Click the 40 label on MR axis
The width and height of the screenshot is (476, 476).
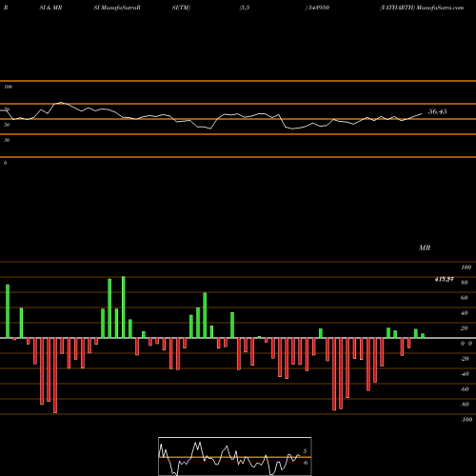[x=465, y=313]
